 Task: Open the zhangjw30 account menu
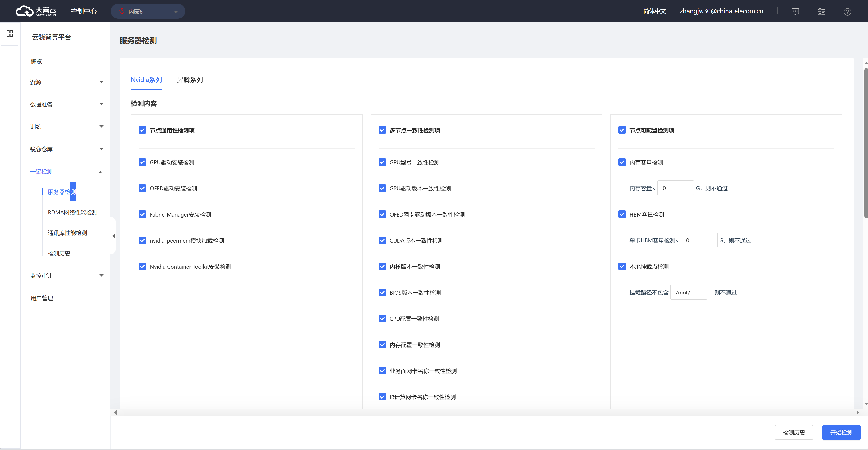(721, 11)
